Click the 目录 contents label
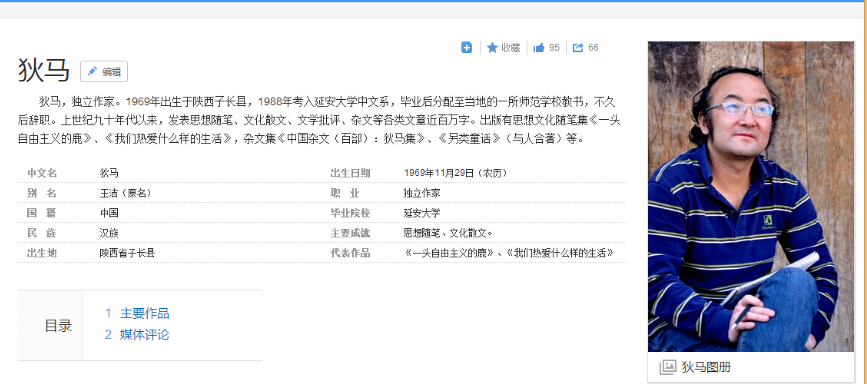The height and width of the screenshot is (384, 867). pyautogui.click(x=58, y=326)
